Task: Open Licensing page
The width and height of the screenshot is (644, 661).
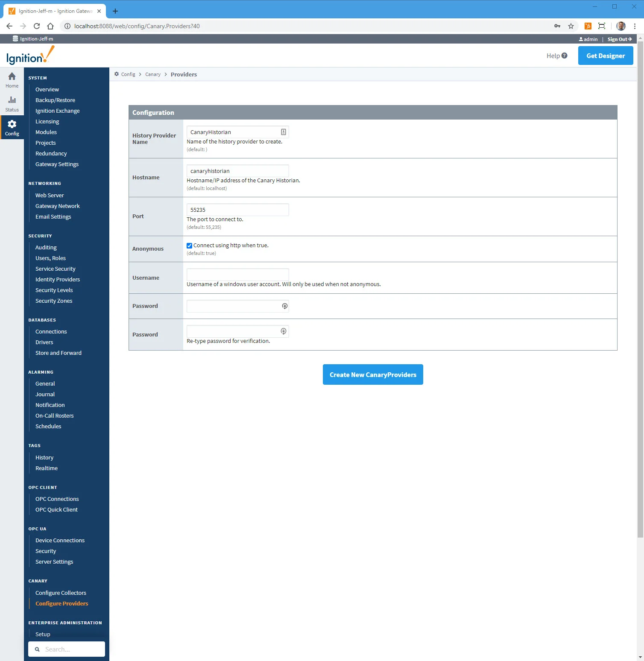Action: tap(47, 122)
